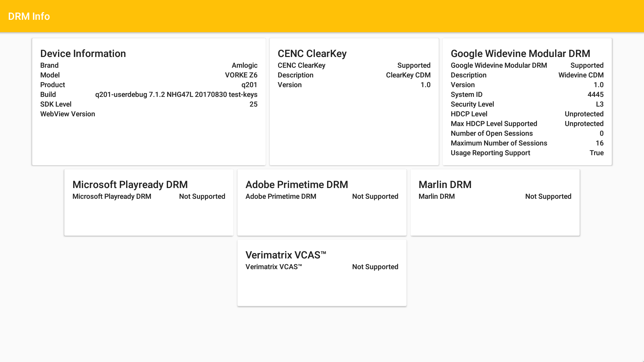Click the SDK Level label

coord(56,104)
